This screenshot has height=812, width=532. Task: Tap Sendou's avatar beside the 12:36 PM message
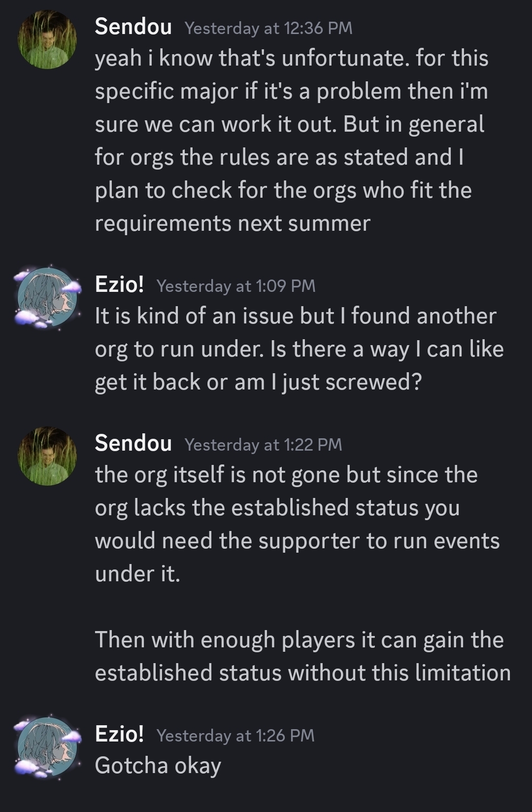(47, 39)
